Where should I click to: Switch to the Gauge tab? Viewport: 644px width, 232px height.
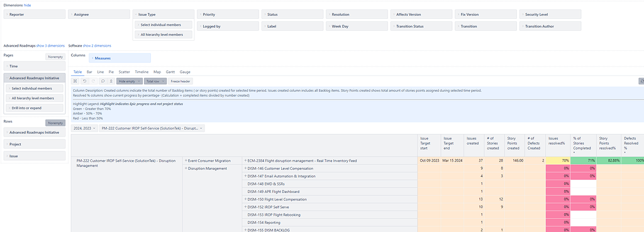pos(185,72)
